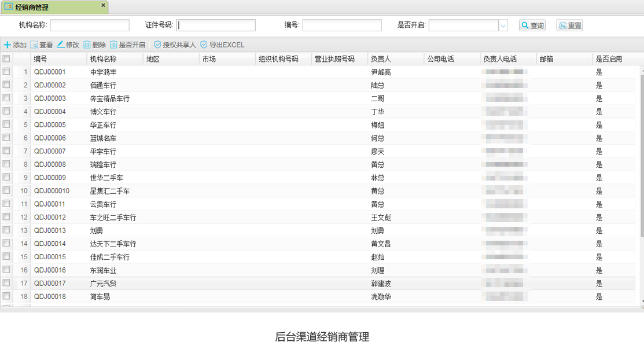Viewport: 644px width, 342px height.
Task: Click the 添加 (add) plus icon
Action: (7, 45)
